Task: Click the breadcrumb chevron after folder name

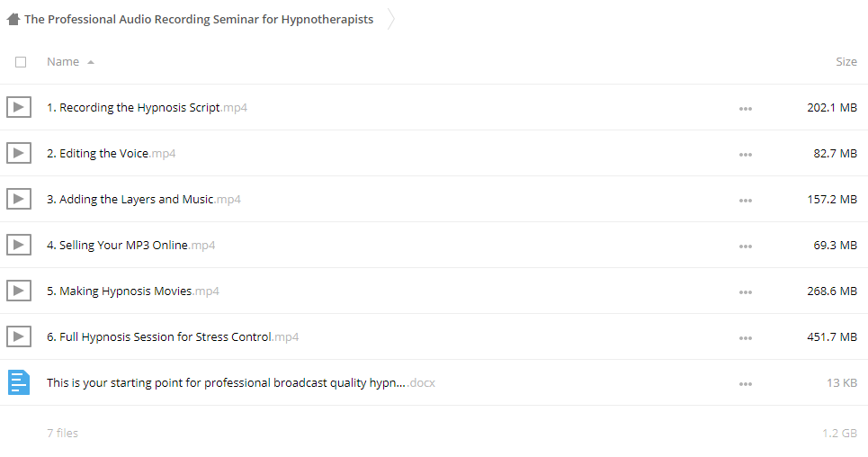Action: 390,20
